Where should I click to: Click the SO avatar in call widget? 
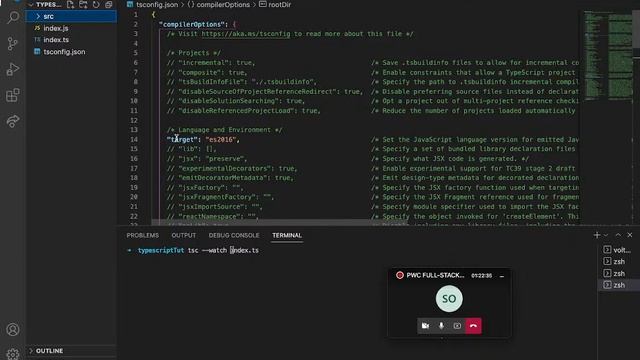(x=449, y=299)
